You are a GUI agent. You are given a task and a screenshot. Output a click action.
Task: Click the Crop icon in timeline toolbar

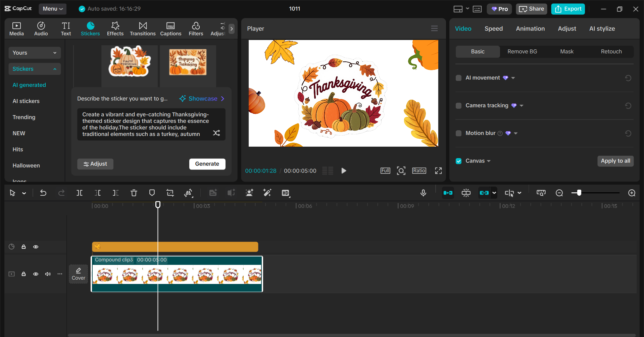coord(170,193)
